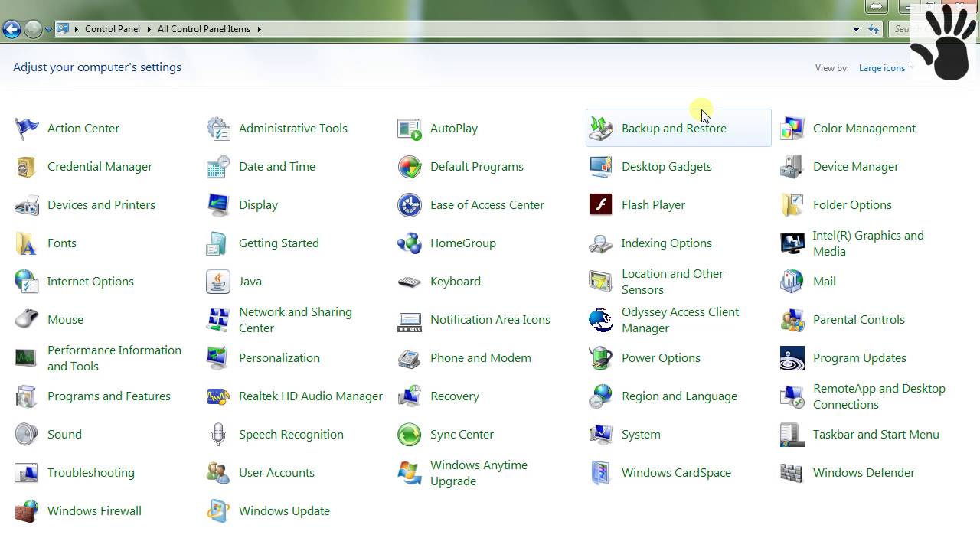Image resolution: width=980 pixels, height=551 pixels.
Task: Expand the All Control Panel Items breadcrumb arrow
Action: point(259,29)
